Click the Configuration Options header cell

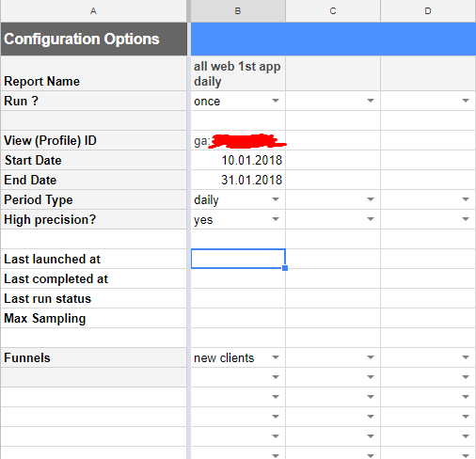94,40
